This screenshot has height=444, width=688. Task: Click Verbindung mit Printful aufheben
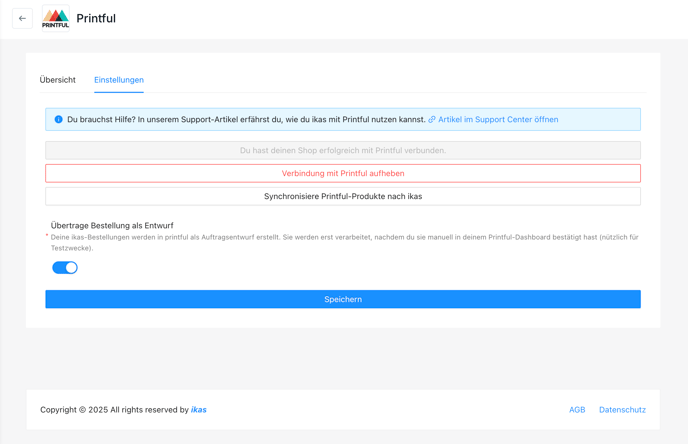343,173
